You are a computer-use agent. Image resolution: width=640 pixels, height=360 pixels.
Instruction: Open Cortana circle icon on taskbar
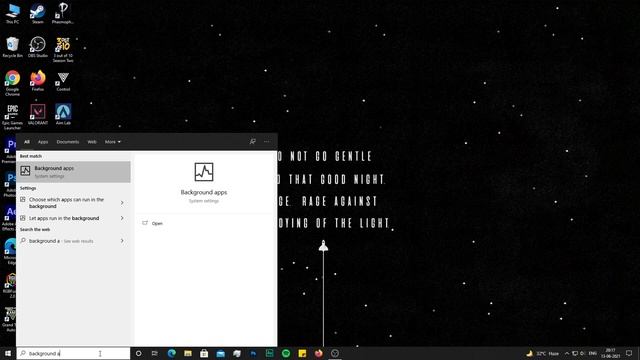(138, 353)
